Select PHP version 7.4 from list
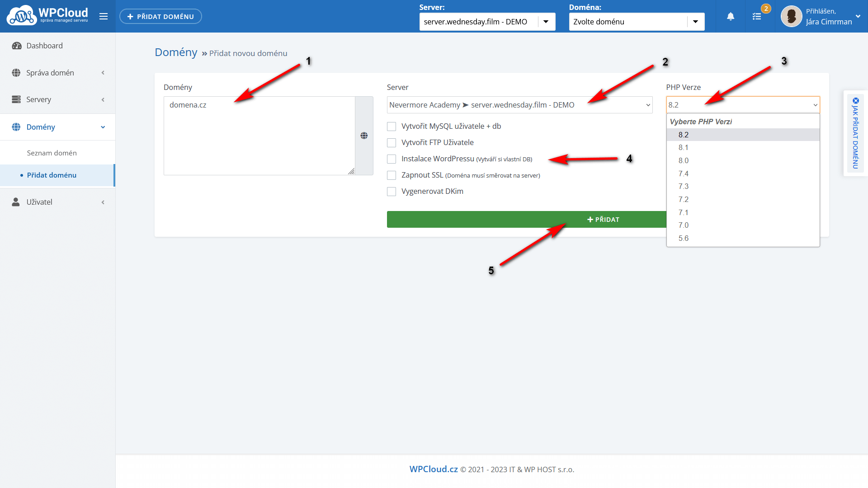868x488 pixels. click(683, 174)
